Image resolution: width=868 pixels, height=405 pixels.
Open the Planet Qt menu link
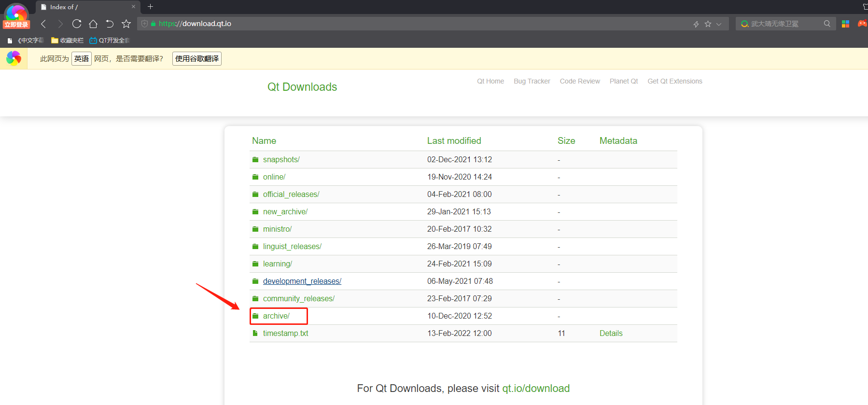coord(624,81)
